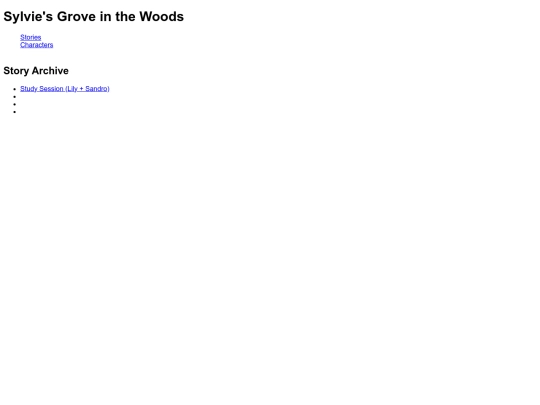Click the word "Sylvie's" in the page title
This screenshot has height=405, width=540.
click(28, 17)
